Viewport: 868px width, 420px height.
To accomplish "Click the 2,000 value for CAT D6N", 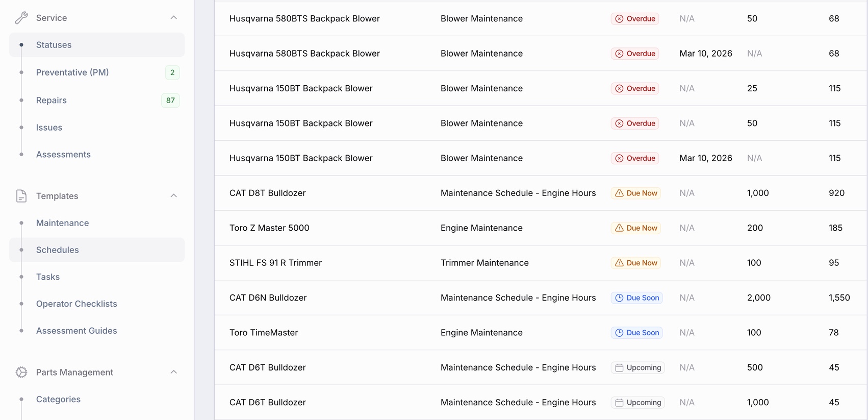I will pyautogui.click(x=759, y=298).
